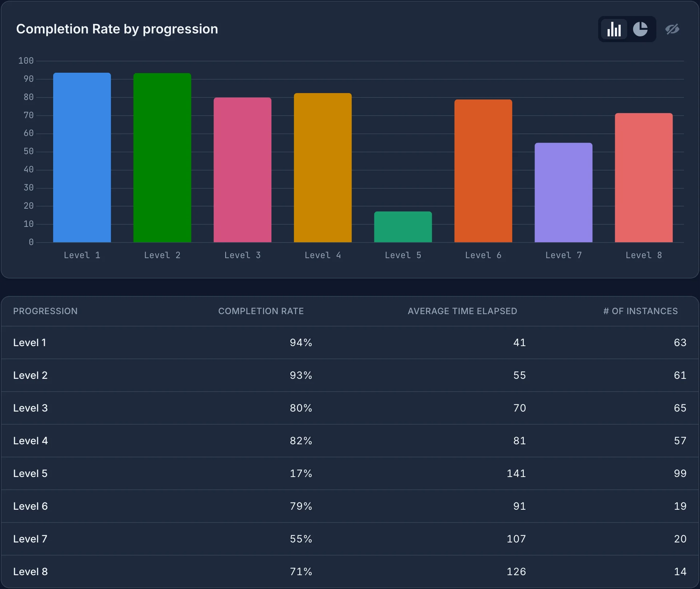Viewport: 700px width, 589px height.
Task: Click the 17% completion rate cell
Action: (x=301, y=473)
